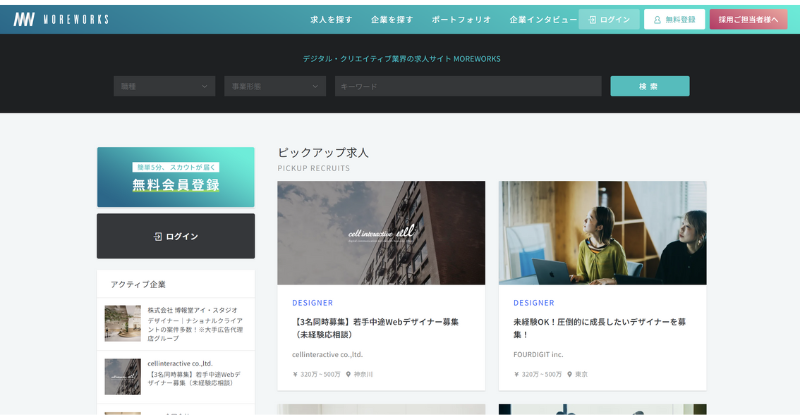This screenshot has height=420, width=800.
Task: Click the ピックアップ求人 heading
Action: click(x=322, y=153)
